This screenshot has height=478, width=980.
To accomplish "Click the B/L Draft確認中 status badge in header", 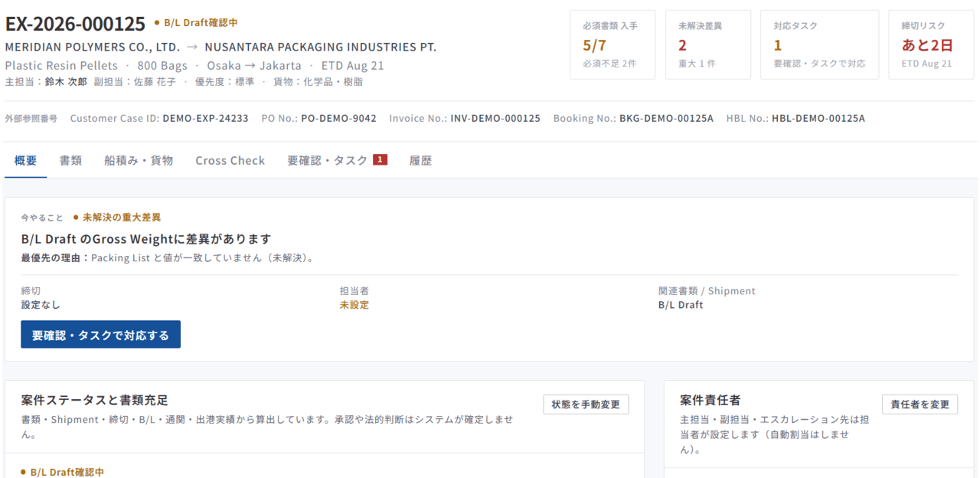I will pos(196,23).
